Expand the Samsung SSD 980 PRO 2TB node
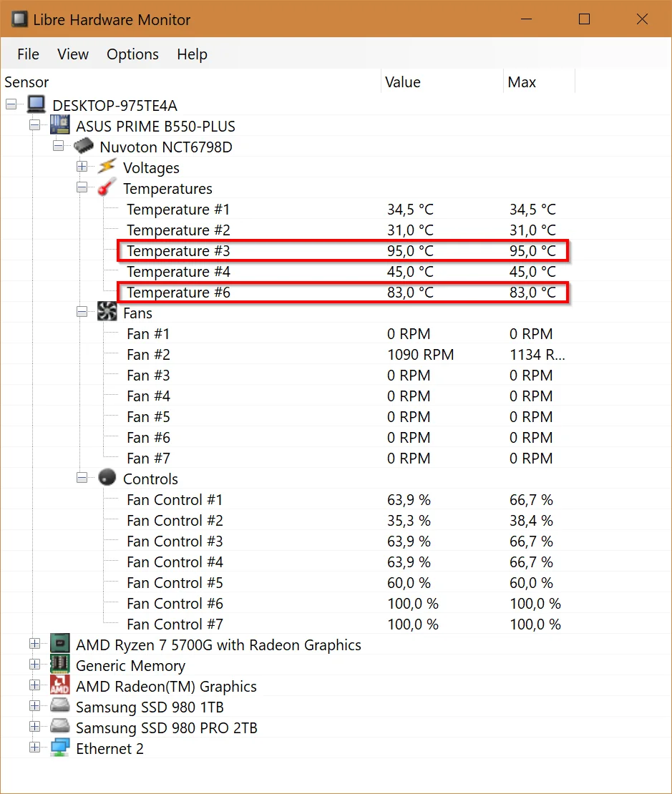 [35, 727]
